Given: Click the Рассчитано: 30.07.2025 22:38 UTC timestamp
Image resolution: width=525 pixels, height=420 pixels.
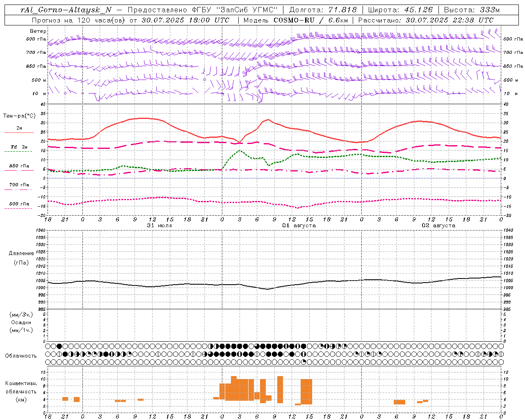Looking at the screenshot, I should pos(426,20).
